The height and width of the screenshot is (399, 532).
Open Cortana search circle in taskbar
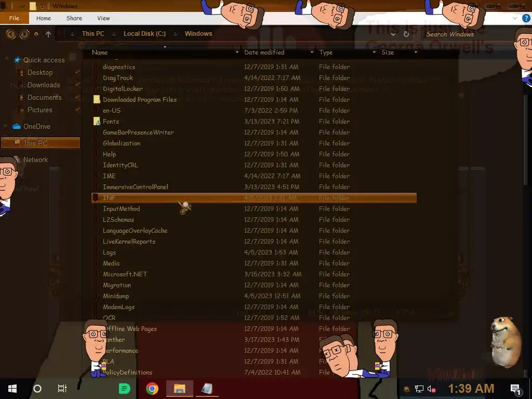37,389
